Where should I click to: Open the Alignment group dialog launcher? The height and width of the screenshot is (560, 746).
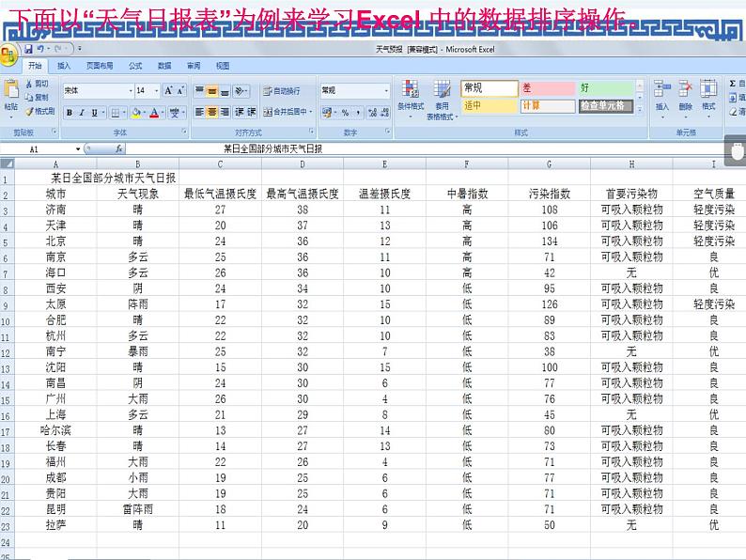(311, 132)
